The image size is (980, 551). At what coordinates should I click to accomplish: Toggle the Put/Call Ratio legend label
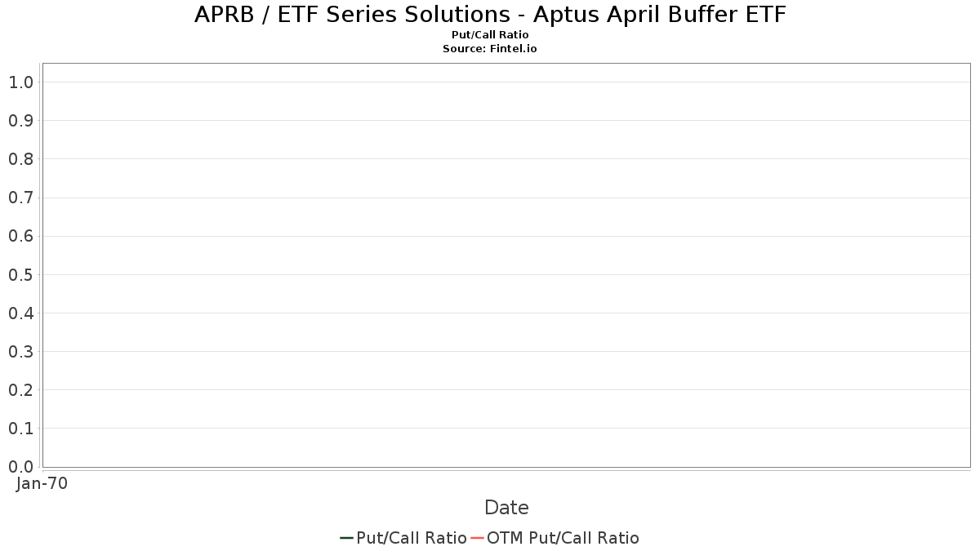[412, 538]
